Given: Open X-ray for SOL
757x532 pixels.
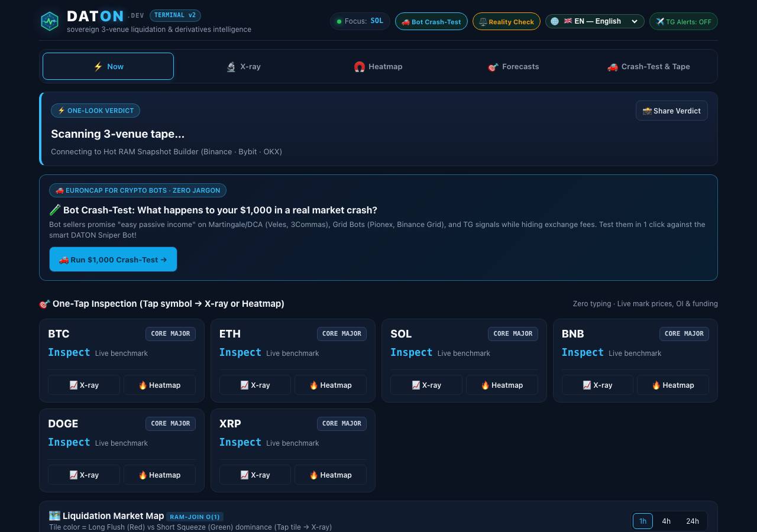Looking at the screenshot, I should (x=426, y=385).
